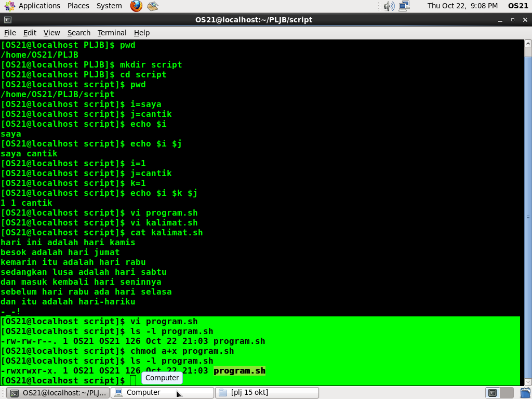Select the second workspace in switcher
The width and height of the screenshot is (532, 399).
[507, 393]
